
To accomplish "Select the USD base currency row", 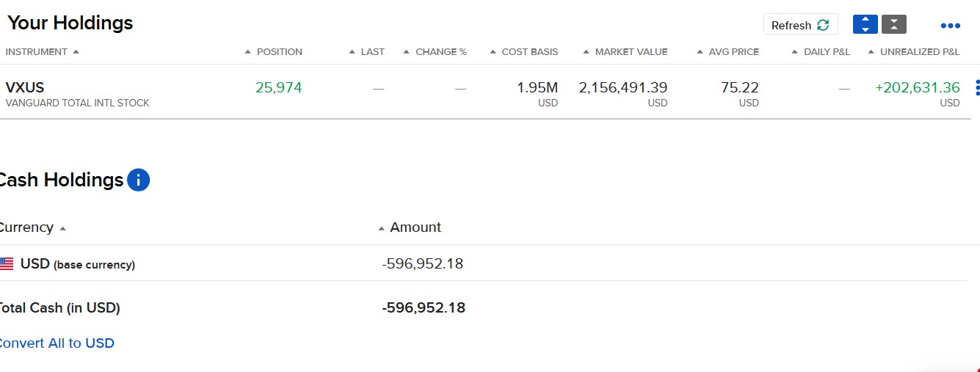I will click(x=77, y=264).
